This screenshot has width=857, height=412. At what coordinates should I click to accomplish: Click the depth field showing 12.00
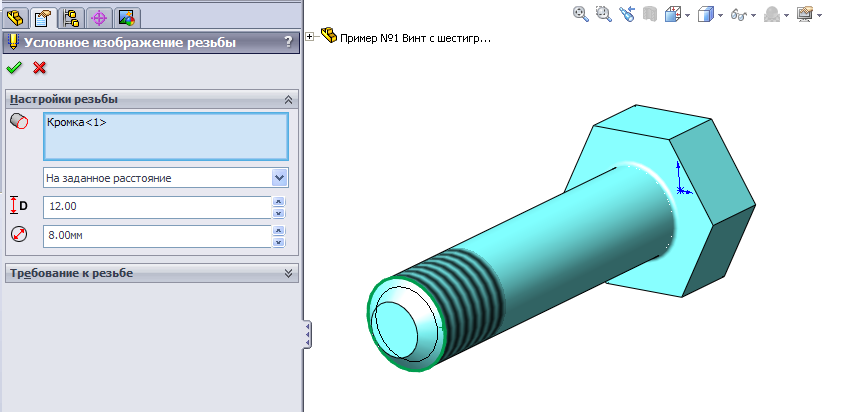157,207
